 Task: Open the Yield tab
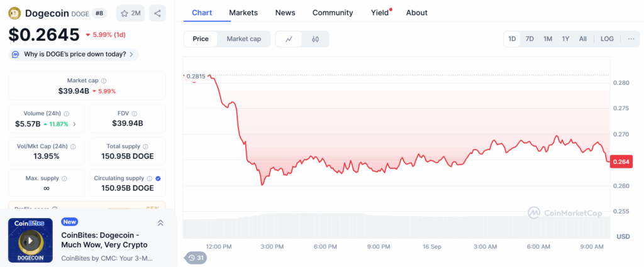pos(380,13)
